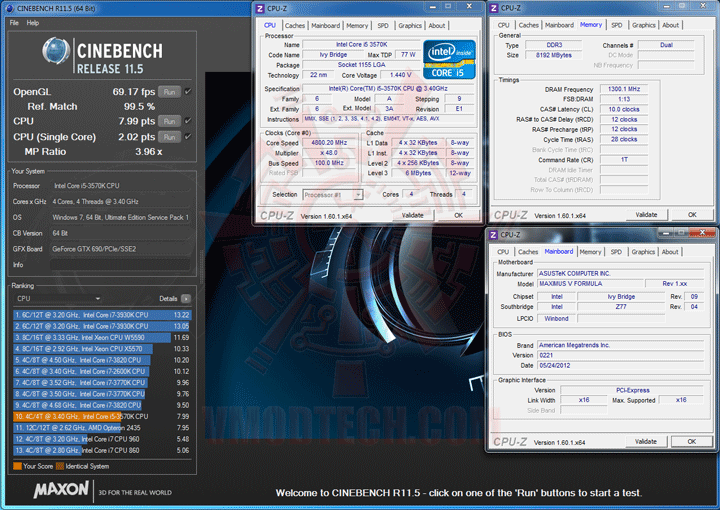Click the MAXON logo
This screenshot has height=510, width=720.
coord(61,490)
